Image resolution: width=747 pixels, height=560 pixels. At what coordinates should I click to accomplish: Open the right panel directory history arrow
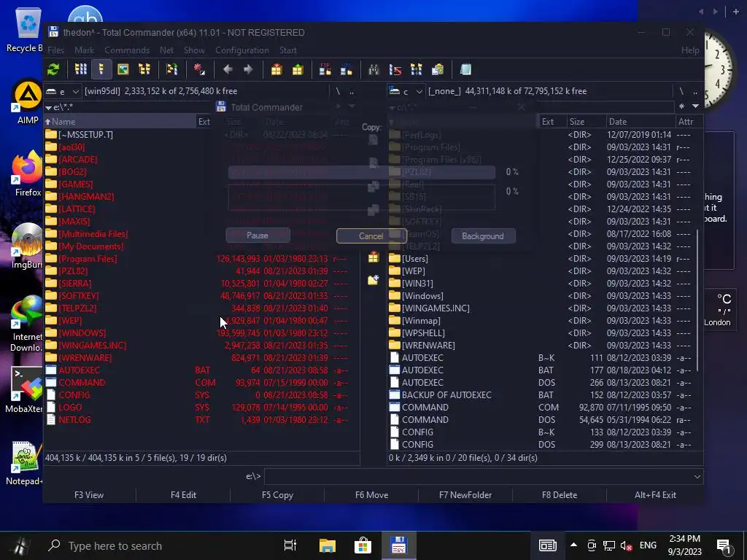[x=695, y=106]
